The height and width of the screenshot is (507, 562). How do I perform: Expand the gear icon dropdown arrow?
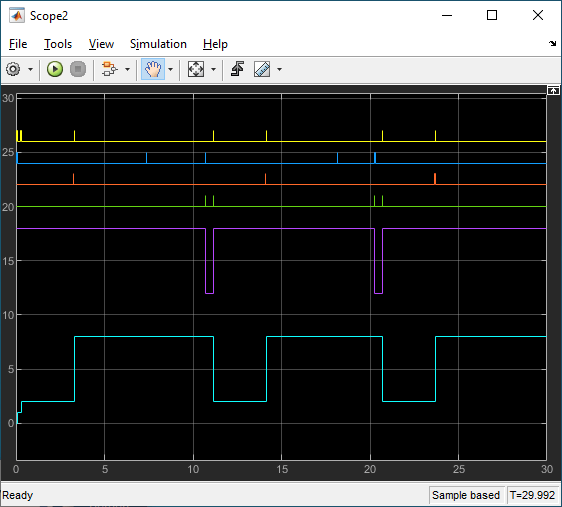(x=30, y=70)
